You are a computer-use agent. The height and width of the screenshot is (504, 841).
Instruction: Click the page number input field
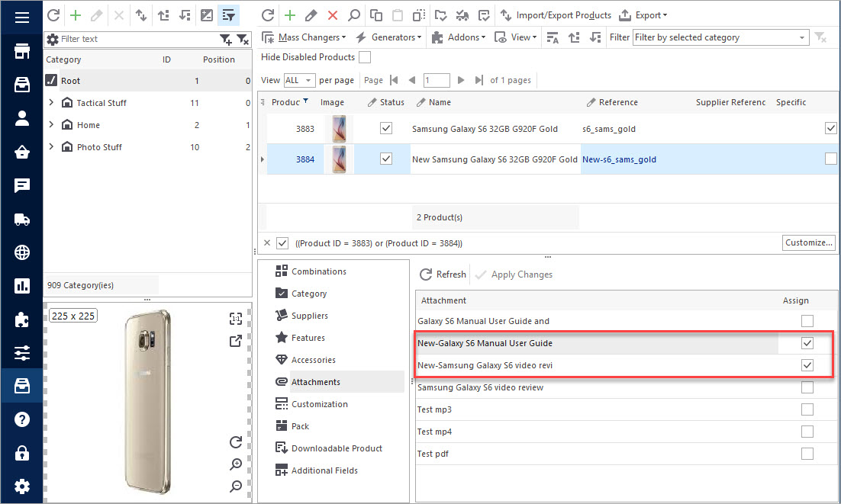(436, 80)
